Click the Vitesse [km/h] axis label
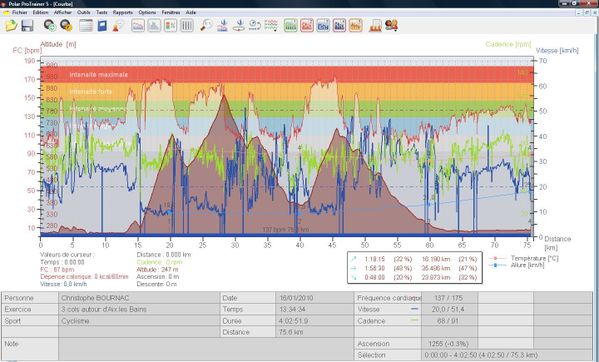Viewport: 599px width, 362px height. pos(557,50)
